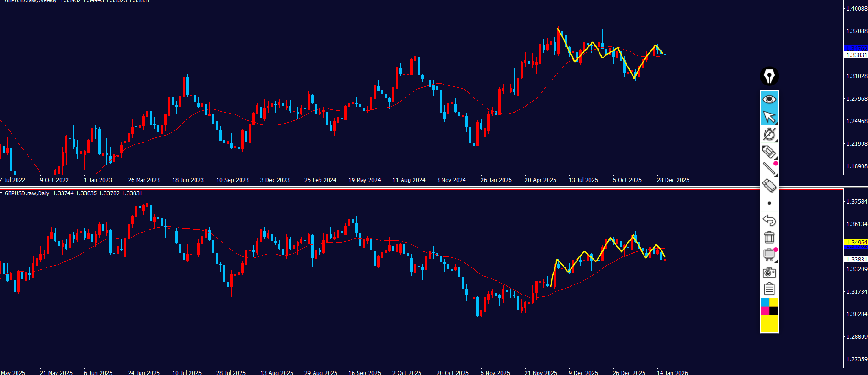Click the GBPUSD.raw,Weekly chart title
The image size is (868, 375).
coord(30,1)
